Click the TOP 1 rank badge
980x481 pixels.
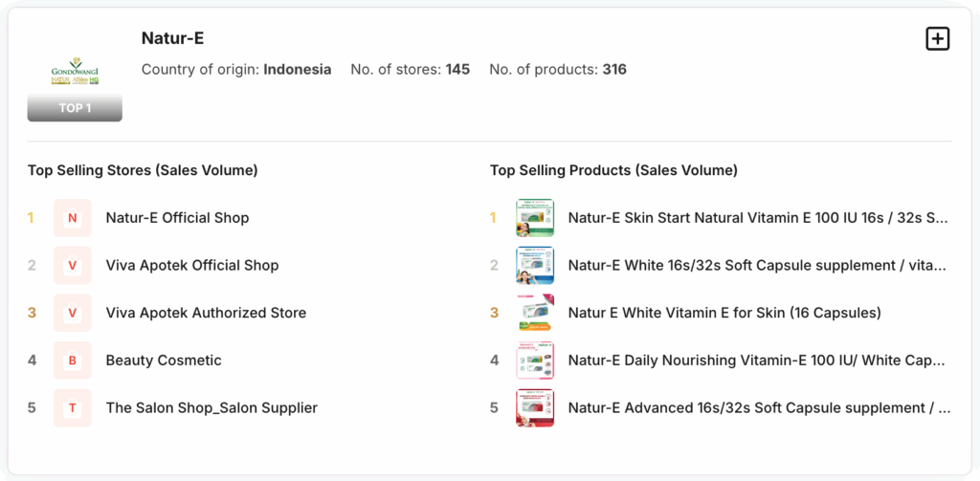point(75,108)
